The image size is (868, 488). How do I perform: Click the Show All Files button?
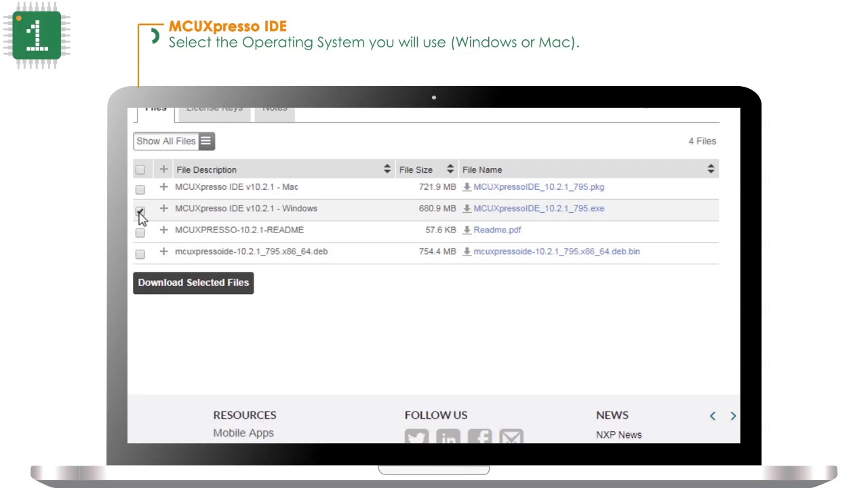(174, 141)
